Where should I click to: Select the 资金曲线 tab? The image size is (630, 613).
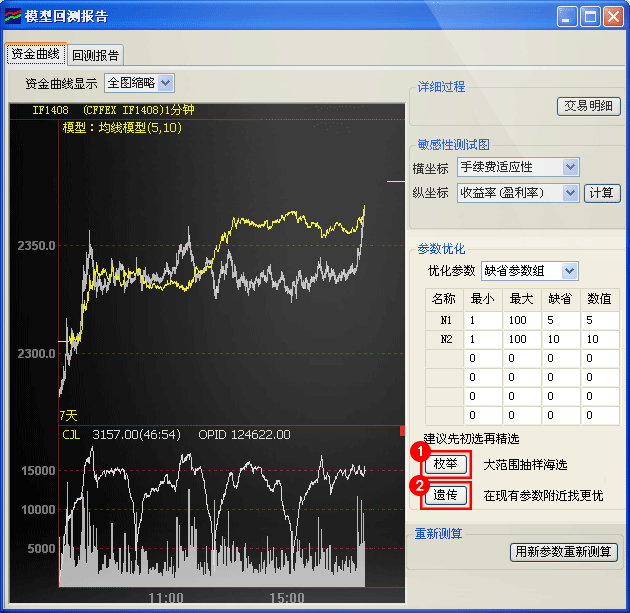pos(35,54)
